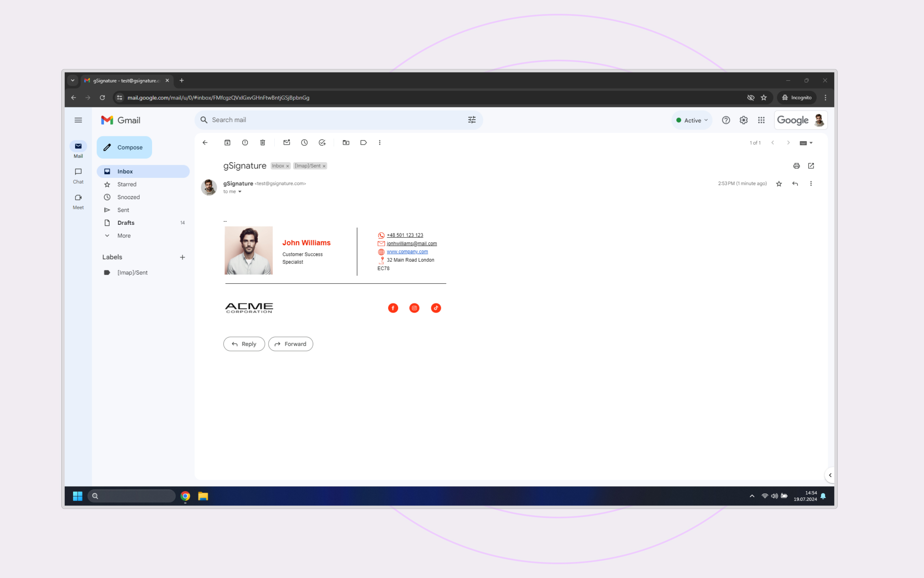This screenshot has height=578, width=924.
Task: Archive this email
Action: 227,143
